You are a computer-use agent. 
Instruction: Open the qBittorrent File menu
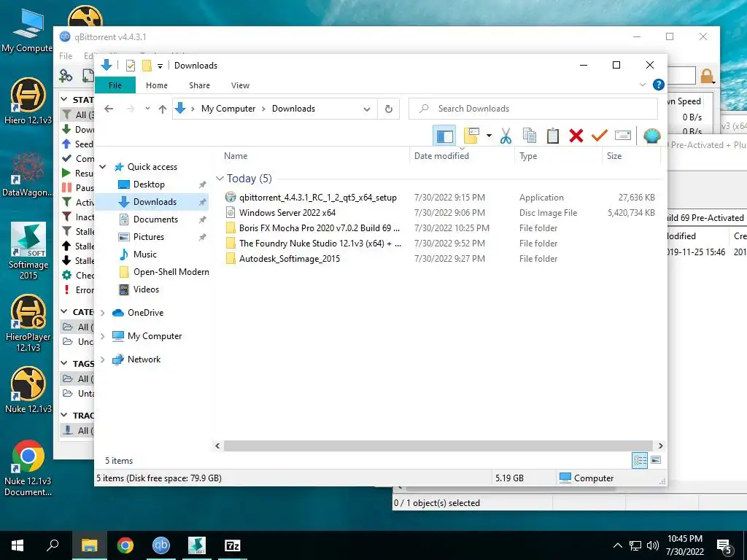coord(66,56)
